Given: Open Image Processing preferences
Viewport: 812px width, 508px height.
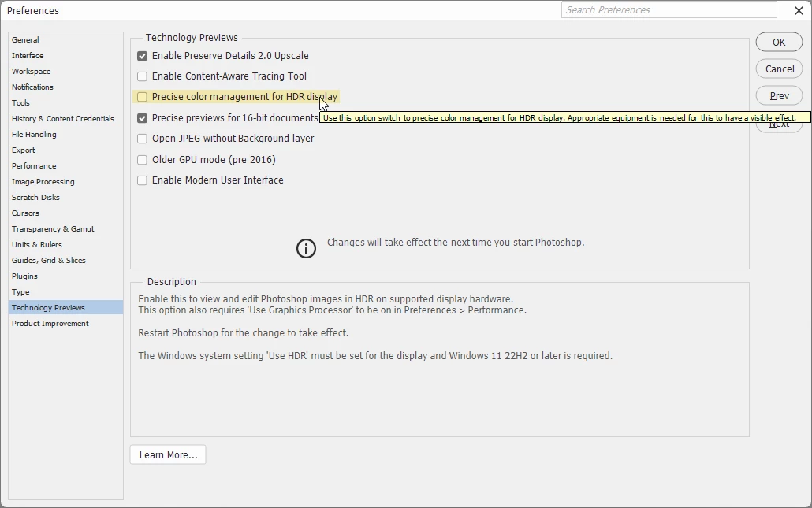Looking at the screenshot, I should click(x=65, y=182).
